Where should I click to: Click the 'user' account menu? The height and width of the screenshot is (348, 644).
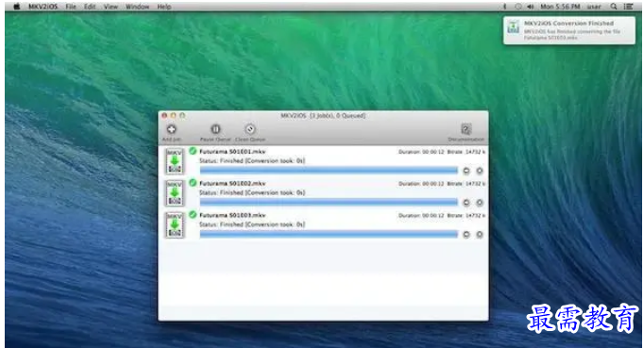594,7
